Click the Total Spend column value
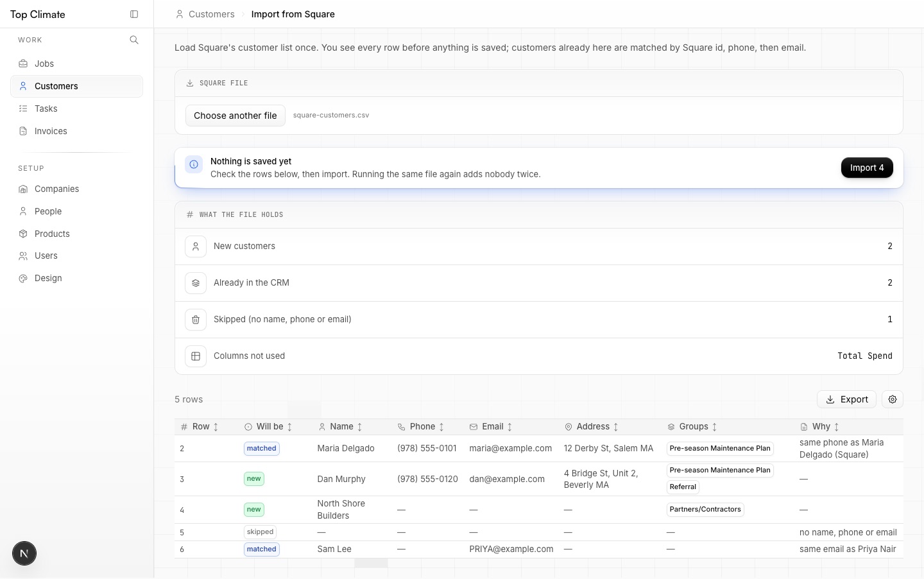The height and width of the screenshot is (579, 924). pyautogui.click(x=865, y=356)
